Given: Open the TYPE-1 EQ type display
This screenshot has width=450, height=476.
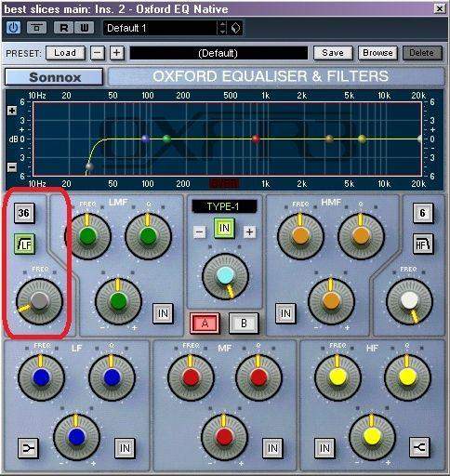Looking at the screenshot, I should (x=224, y=206).
